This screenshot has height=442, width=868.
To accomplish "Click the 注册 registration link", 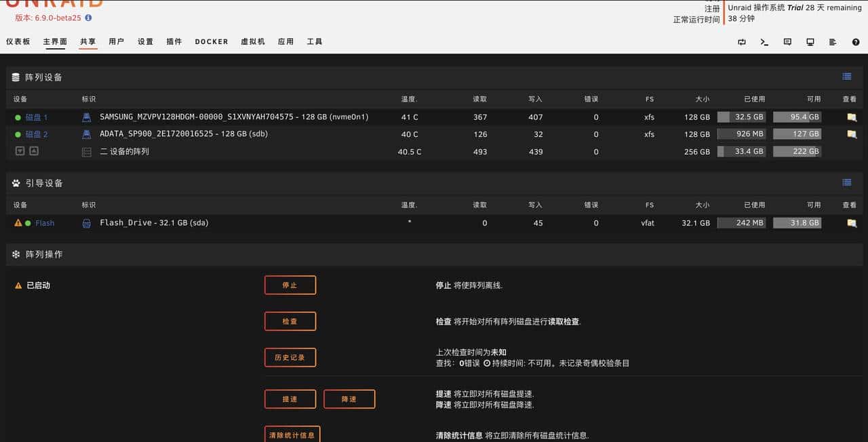I will click(712, 8).
